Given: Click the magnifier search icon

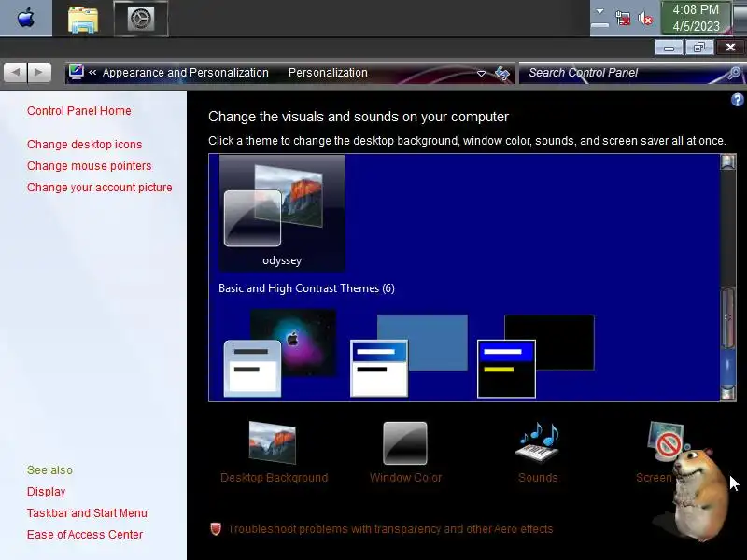Looking at the screenshot, I should click(x=735, y=73).
